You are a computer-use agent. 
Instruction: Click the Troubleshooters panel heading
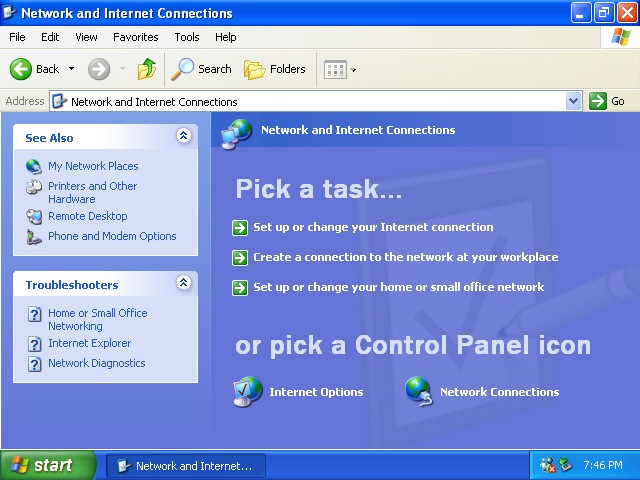coord(72,285)
